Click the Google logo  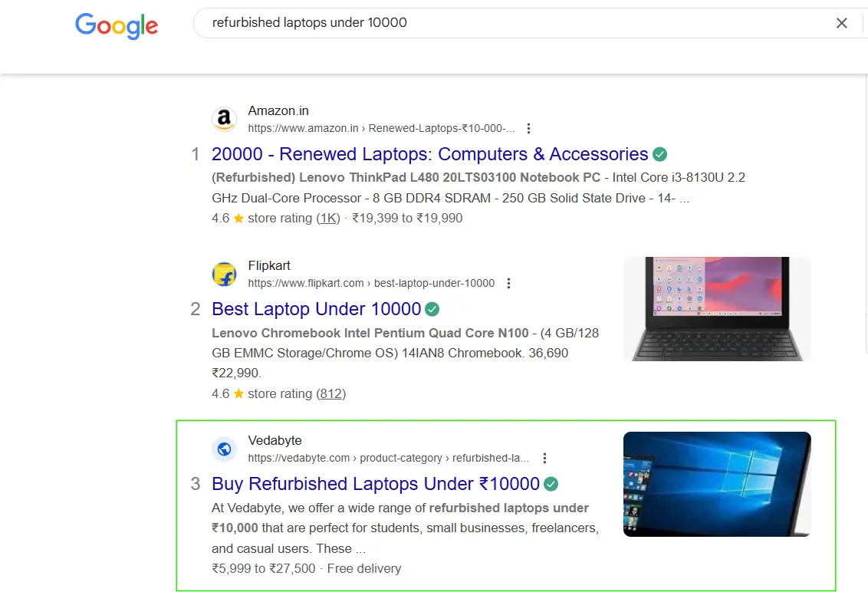click(117, 25)
